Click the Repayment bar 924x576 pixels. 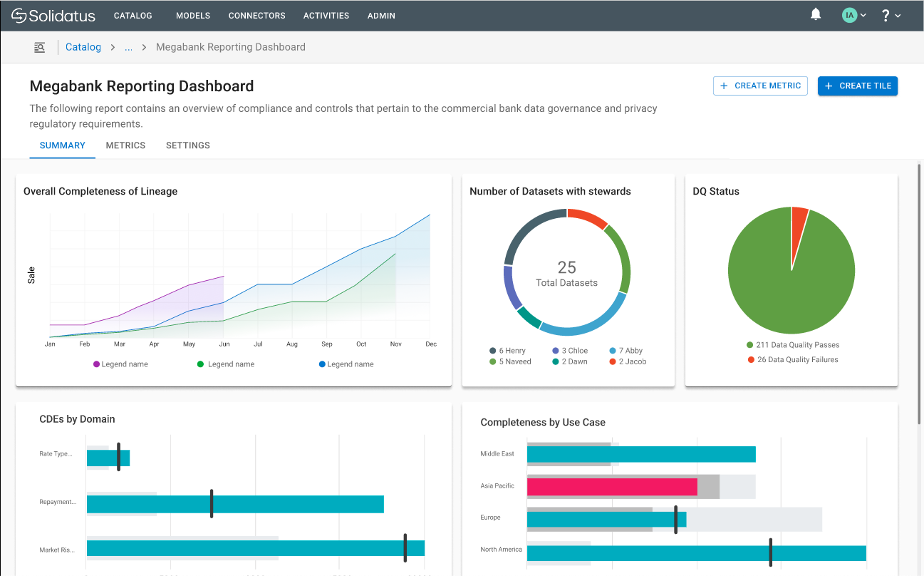235,504
